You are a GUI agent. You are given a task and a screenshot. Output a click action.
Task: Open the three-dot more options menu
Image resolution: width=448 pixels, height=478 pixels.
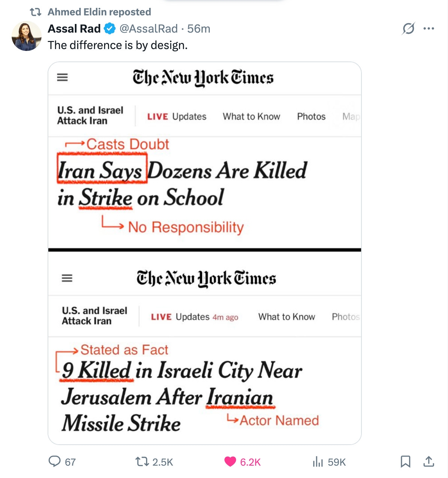point(429,28)
